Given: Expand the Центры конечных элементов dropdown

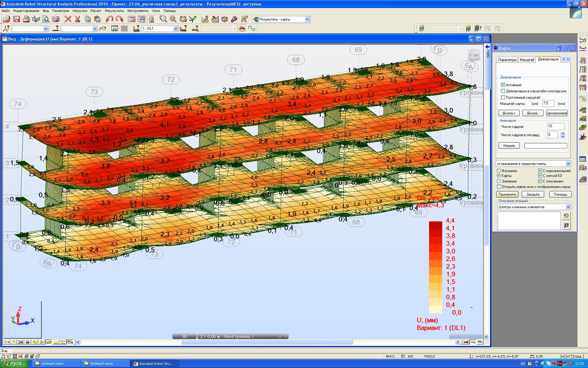Looking at the screenshot, I should click(x=568, y=207).
